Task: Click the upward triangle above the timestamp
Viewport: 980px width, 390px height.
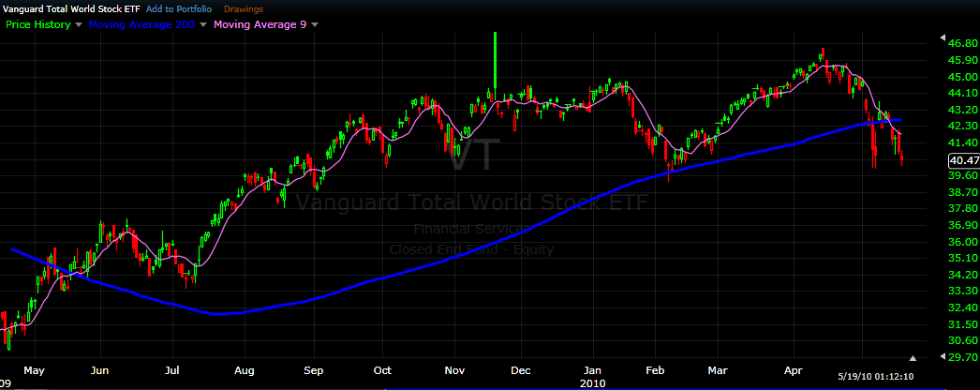Action: click(x=913, y=358)
